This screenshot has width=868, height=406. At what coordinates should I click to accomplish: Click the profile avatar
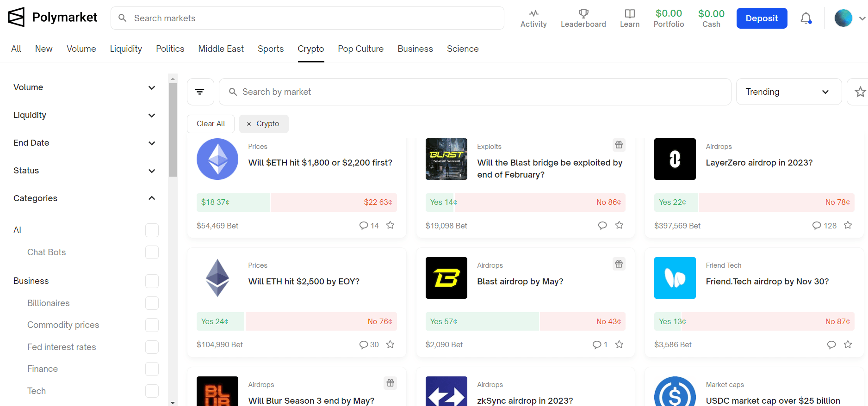tap(843, 18)
